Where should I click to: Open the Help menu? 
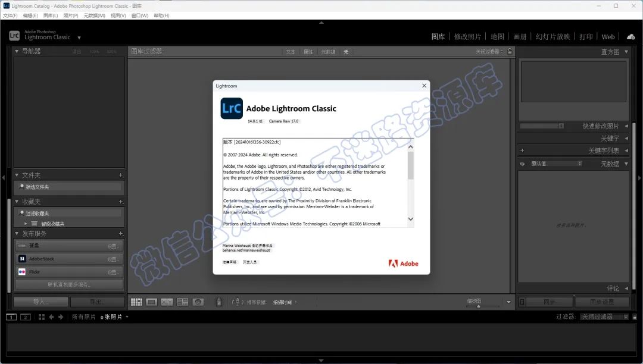click(161, 15)
